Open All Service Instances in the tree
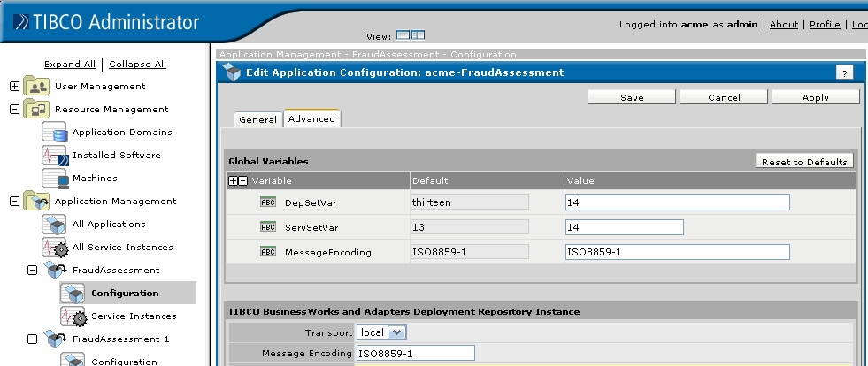 point(123,248)
